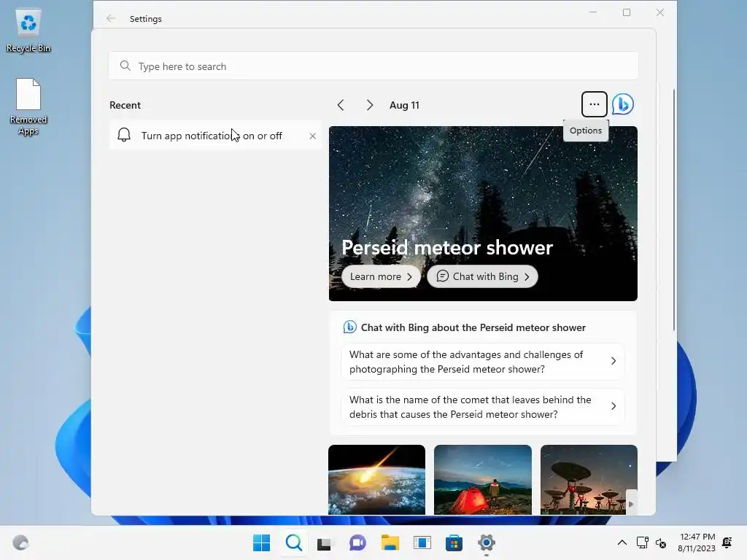Click the Settings back arrow
The height and width of the screenshot is (560, 747).
tap(111, 18)
